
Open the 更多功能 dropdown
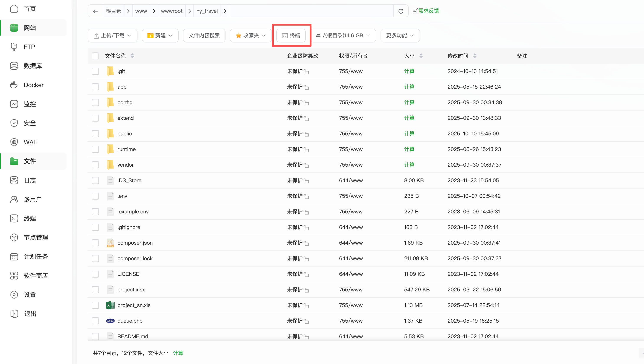point(400,36)
